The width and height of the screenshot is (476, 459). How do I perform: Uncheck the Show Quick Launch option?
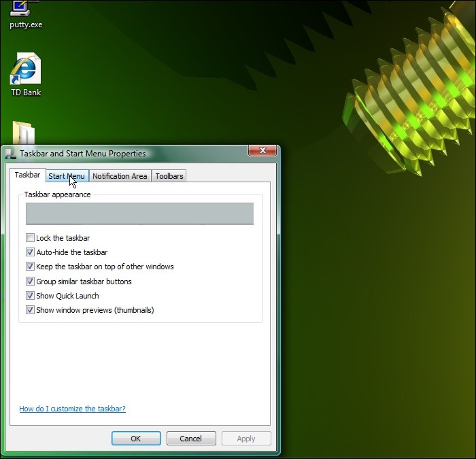(x=30, y=296)
